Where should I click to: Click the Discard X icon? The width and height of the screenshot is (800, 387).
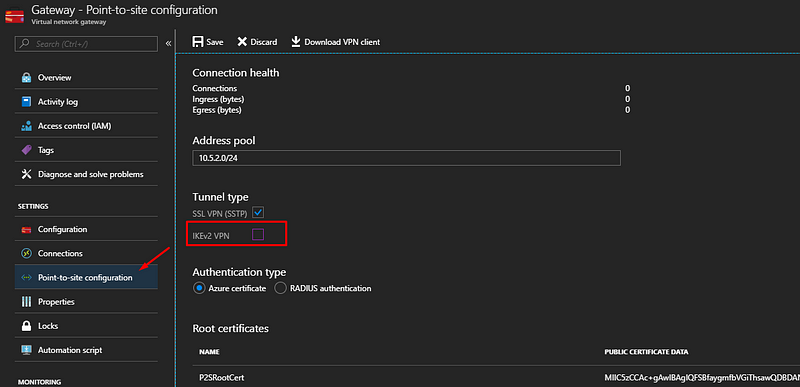pos(242,42)
